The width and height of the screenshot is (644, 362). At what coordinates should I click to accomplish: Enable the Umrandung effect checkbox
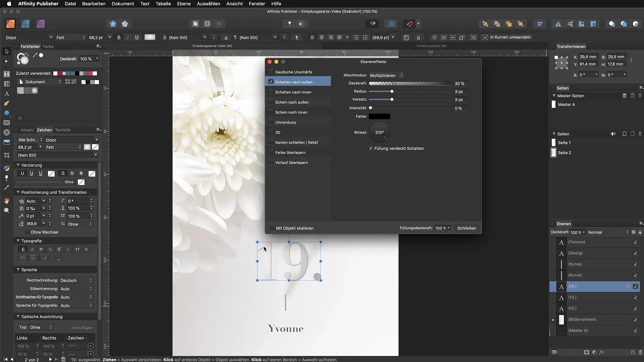coord(271,122)
